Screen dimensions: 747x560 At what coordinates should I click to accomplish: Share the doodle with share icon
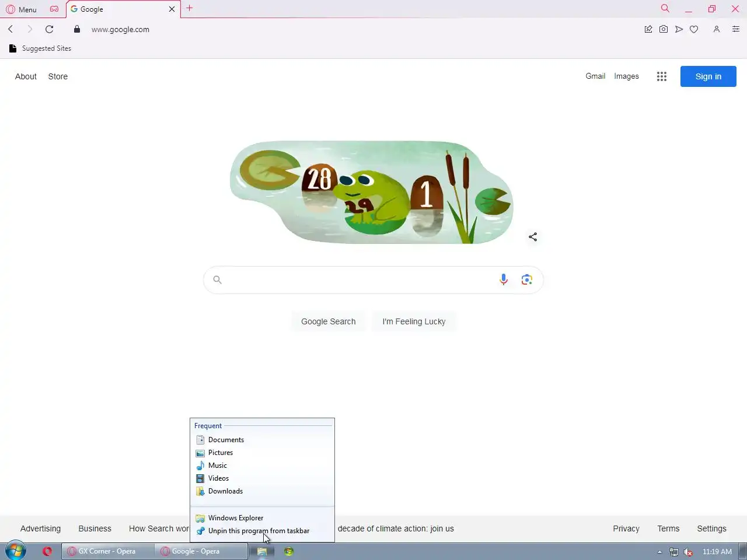[533, 237]
